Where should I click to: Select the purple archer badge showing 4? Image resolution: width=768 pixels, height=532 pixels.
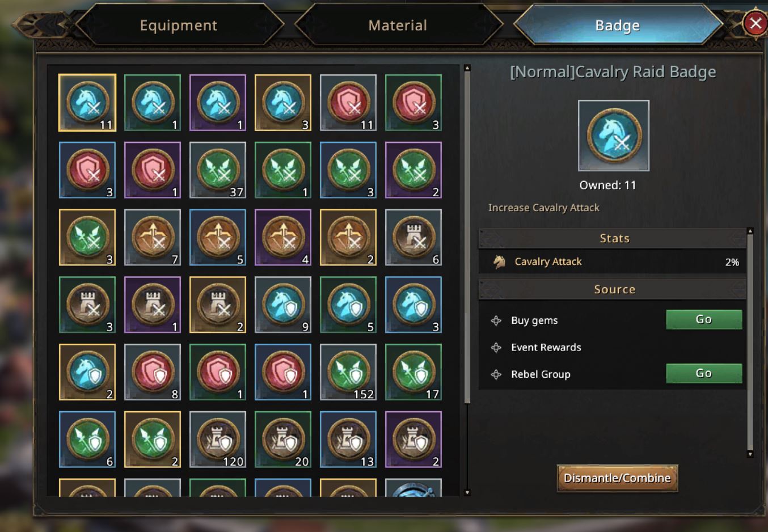283,238
